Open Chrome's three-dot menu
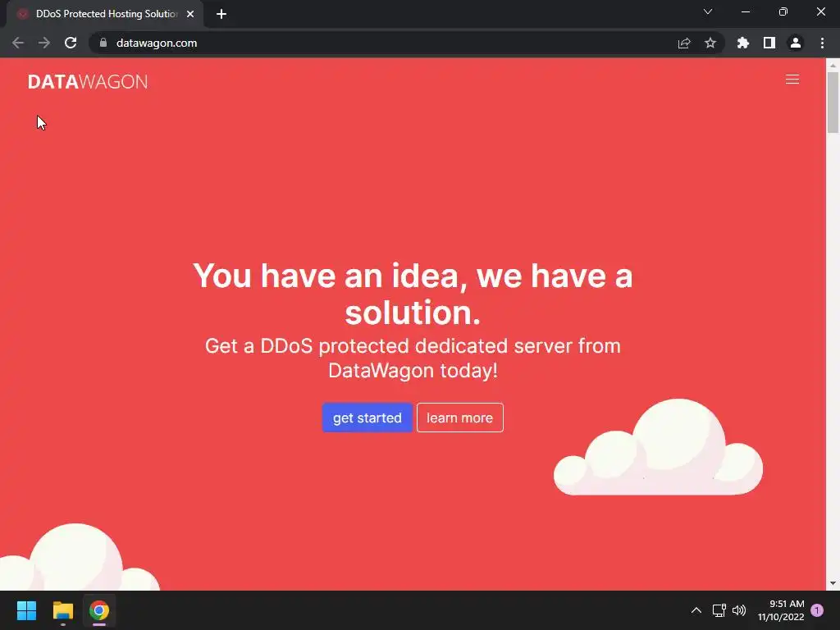Viewport: 840px width, 630px height. point(822,43)
